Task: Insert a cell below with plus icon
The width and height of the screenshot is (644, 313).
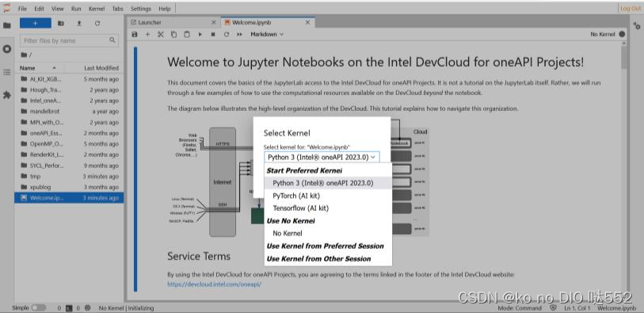Action: pyautogui.click(x=148, y=35)
